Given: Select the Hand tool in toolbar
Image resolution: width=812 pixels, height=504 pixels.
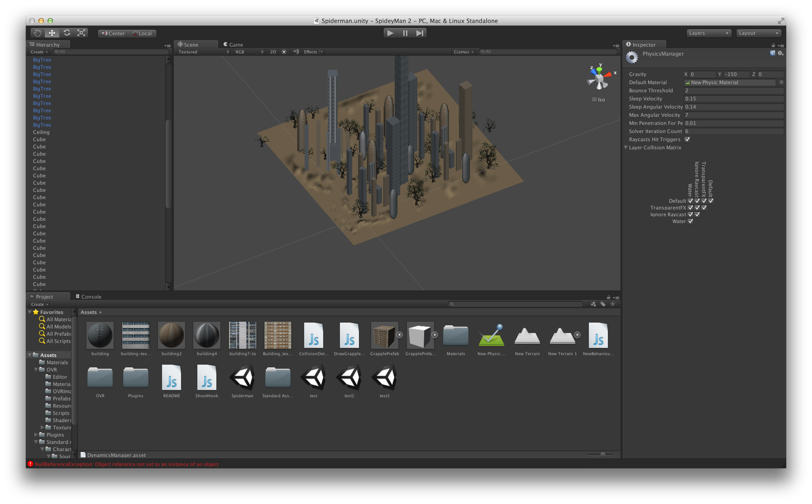Looking at the screenshot, I should [x=37, y=33].
